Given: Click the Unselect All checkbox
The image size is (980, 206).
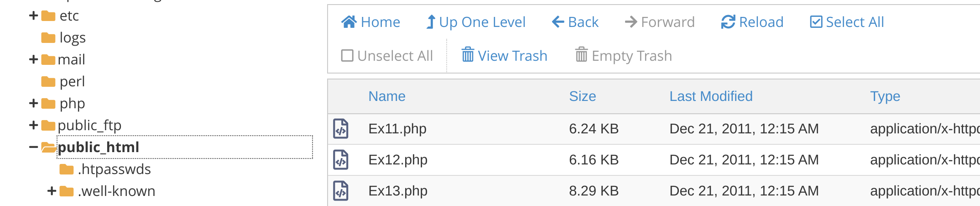Looking at the screenshot, I should point(347,56).
